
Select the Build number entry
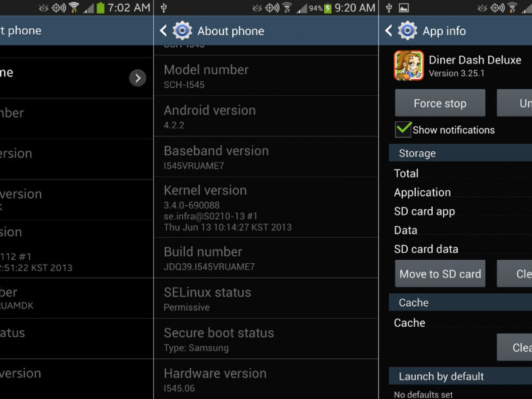pos(266,258)
